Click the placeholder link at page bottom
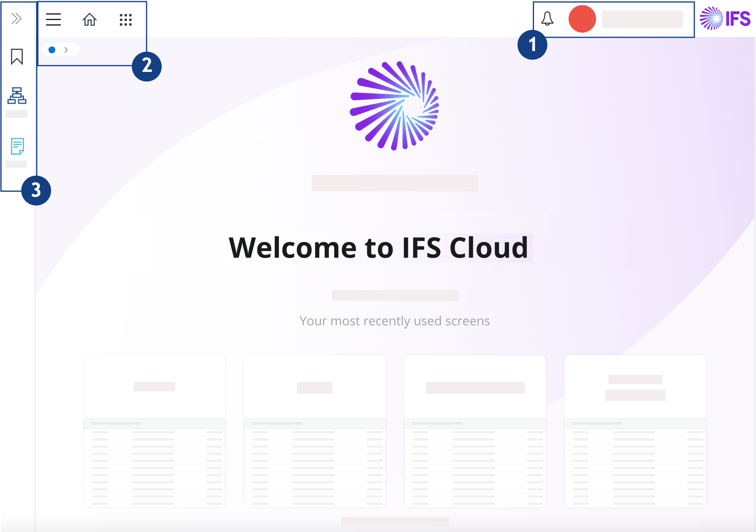756x532 pixels. pos(395,522)
